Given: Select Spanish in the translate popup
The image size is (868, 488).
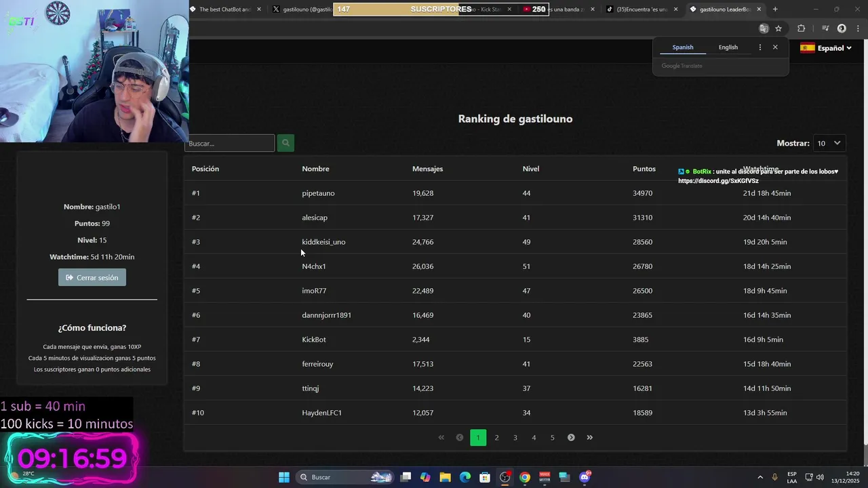Looking at the screenshot, I should pyautogui.click(x=683, y=47).
